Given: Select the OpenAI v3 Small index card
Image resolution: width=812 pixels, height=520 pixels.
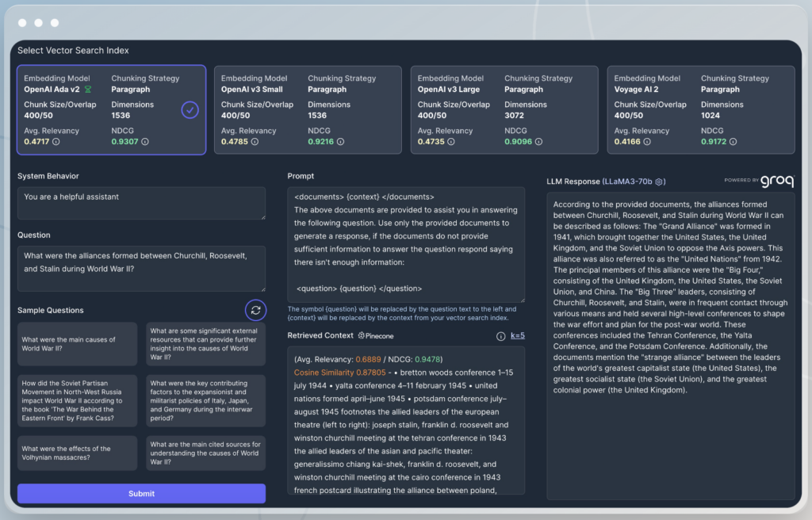Looking at the screenshot, I should coord(308,110).
